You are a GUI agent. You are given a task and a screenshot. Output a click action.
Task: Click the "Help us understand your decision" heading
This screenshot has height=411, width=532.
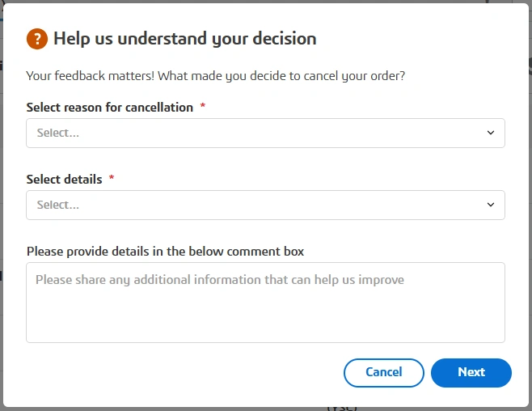coord(184,38)
